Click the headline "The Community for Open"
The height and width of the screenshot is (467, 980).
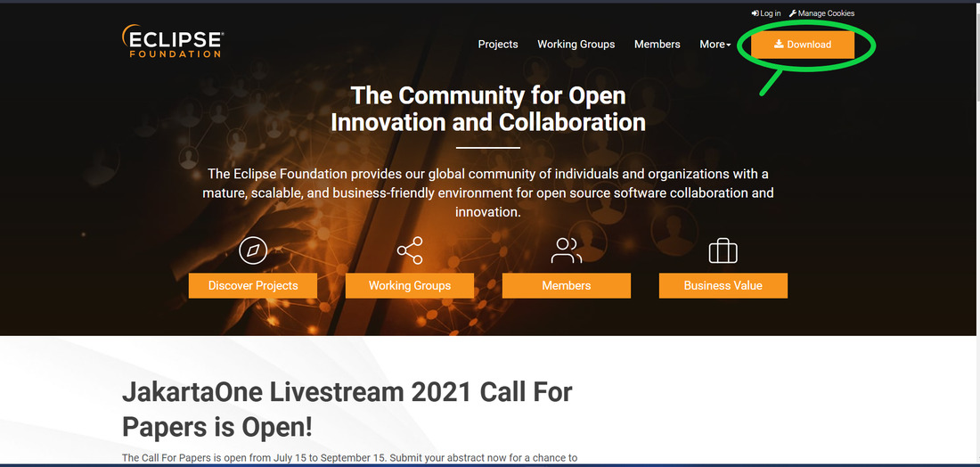click(x=488, y=95)
